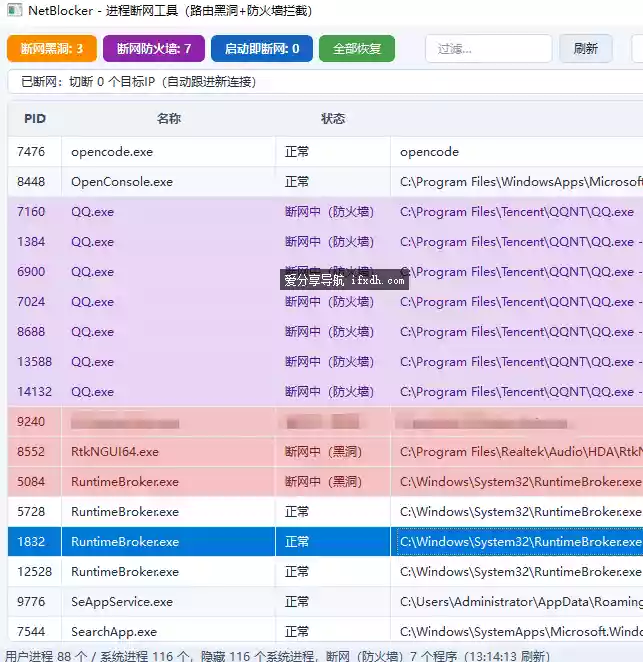Click 断网中 (防火墙) status for PID 13588
The height and width of the screenshot is (662, 643).
[329, 361]
